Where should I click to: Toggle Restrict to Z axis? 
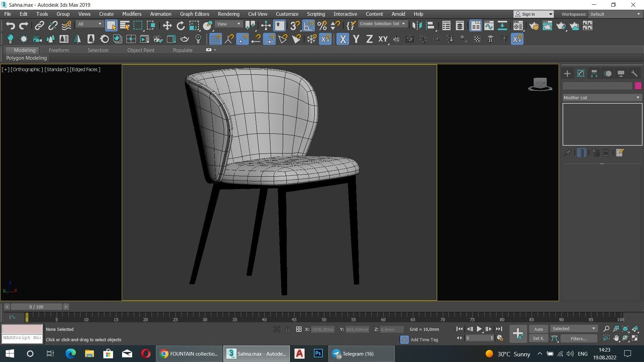pyautogui.click(x=369, y=39)
